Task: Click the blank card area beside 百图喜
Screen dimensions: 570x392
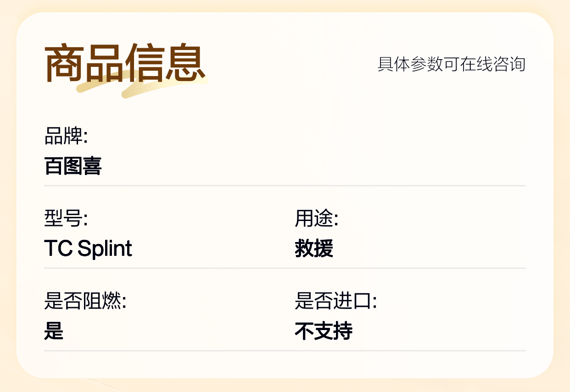Action: (x=312, y=156)
